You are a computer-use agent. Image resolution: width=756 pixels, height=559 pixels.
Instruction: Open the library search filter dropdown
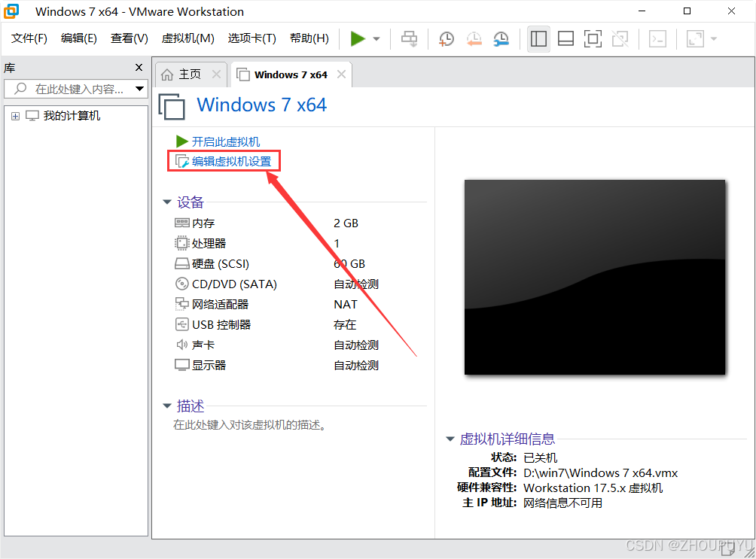pyautogui.click(x=140, y=89)
